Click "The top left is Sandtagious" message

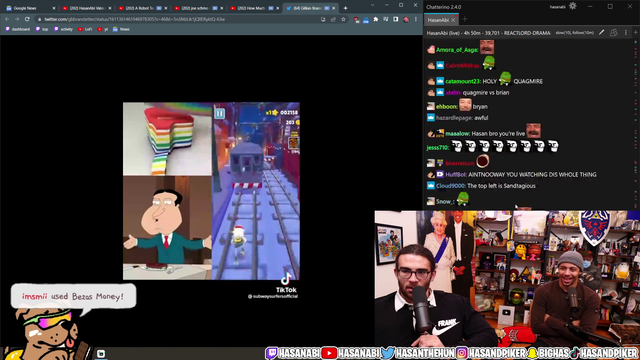(501, 186)
